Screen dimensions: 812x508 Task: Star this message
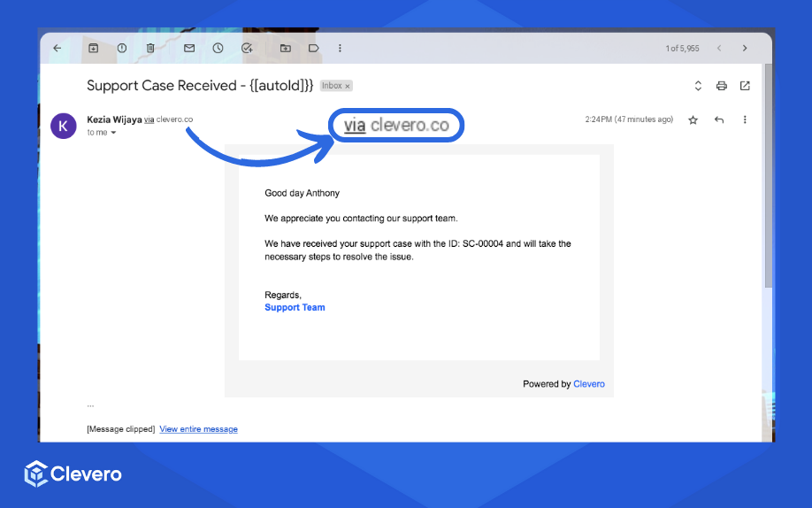point(693,119)
